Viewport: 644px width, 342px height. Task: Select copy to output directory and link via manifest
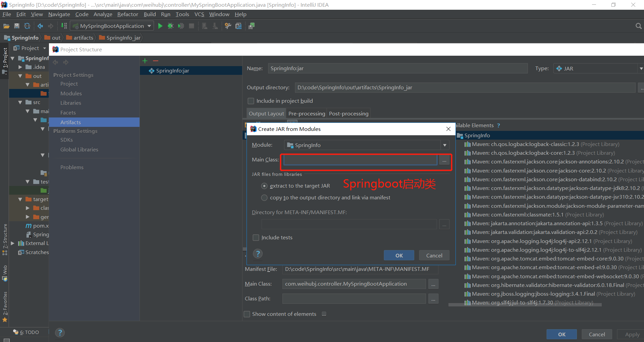[x=264, y=198]
